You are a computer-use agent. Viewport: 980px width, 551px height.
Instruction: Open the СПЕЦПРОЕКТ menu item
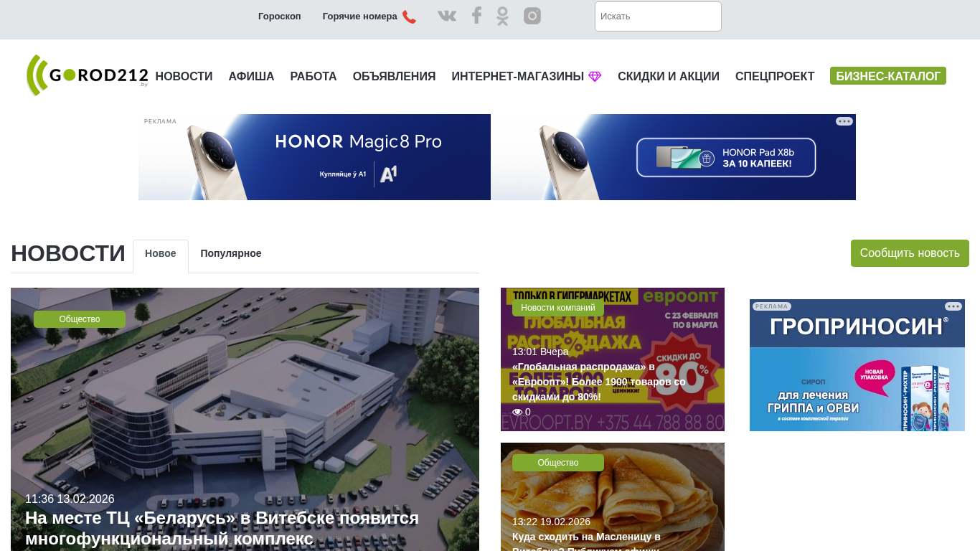[x=775, y=77]
